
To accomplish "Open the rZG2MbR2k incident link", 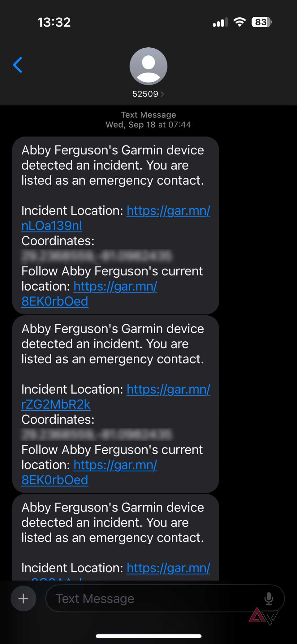I will (56, 404).
